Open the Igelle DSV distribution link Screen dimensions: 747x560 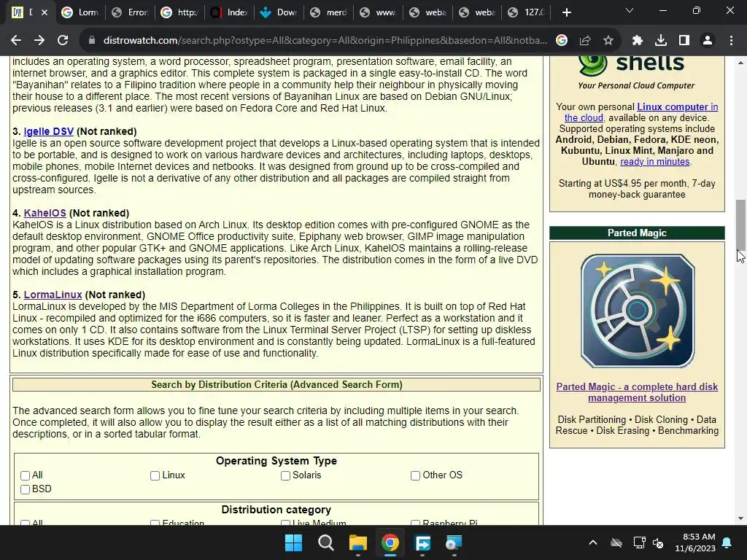pyautogui.click(x=49, y=131)
